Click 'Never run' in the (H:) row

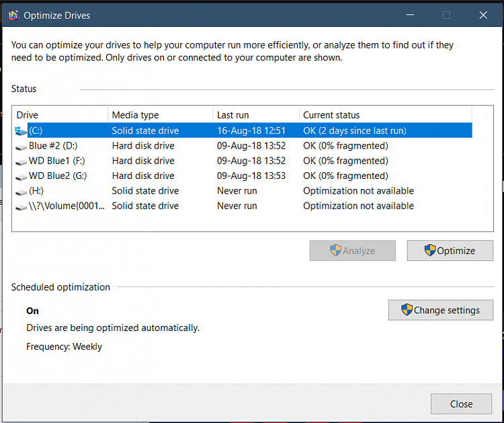[x=237, y=191]
